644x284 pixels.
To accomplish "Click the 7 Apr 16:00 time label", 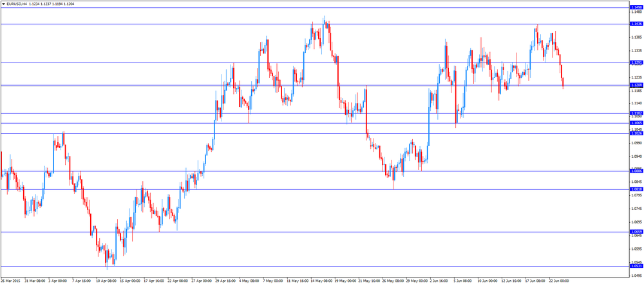I will click(81, 281).
